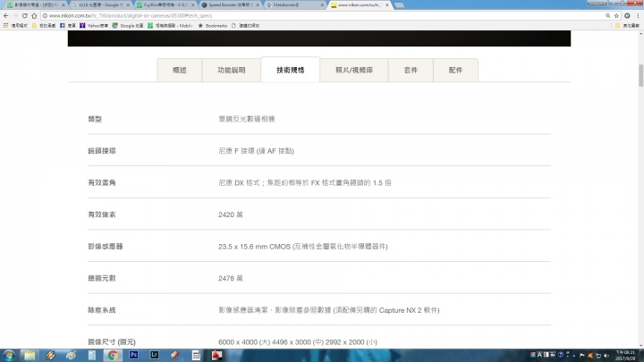Close the Metabones browser tab
Screen dimensions: 644x362
tap(322, 5)
